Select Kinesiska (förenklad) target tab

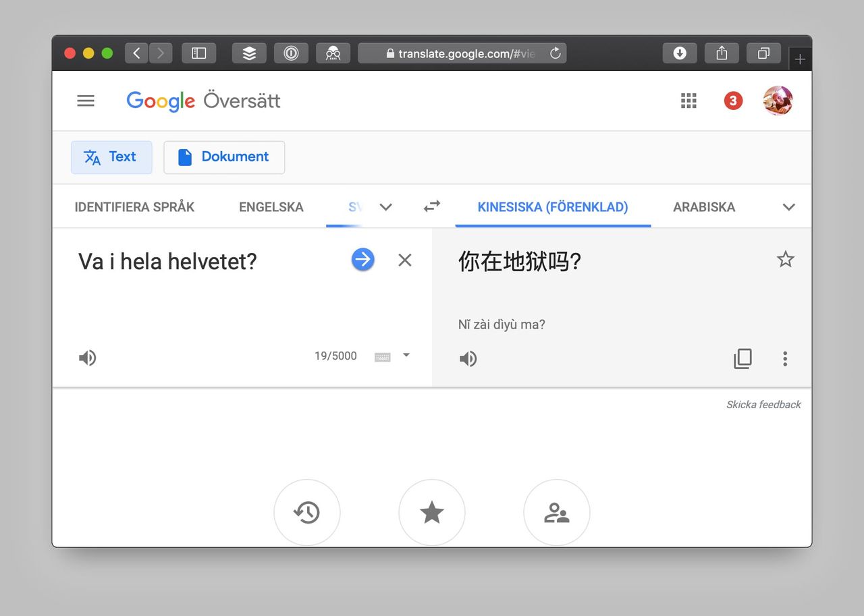(x=553, y=207)
